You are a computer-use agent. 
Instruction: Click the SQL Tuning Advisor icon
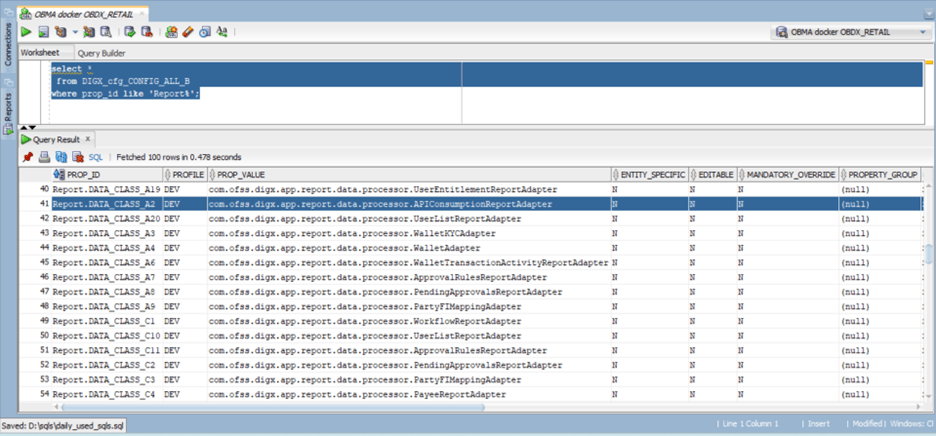106,32
